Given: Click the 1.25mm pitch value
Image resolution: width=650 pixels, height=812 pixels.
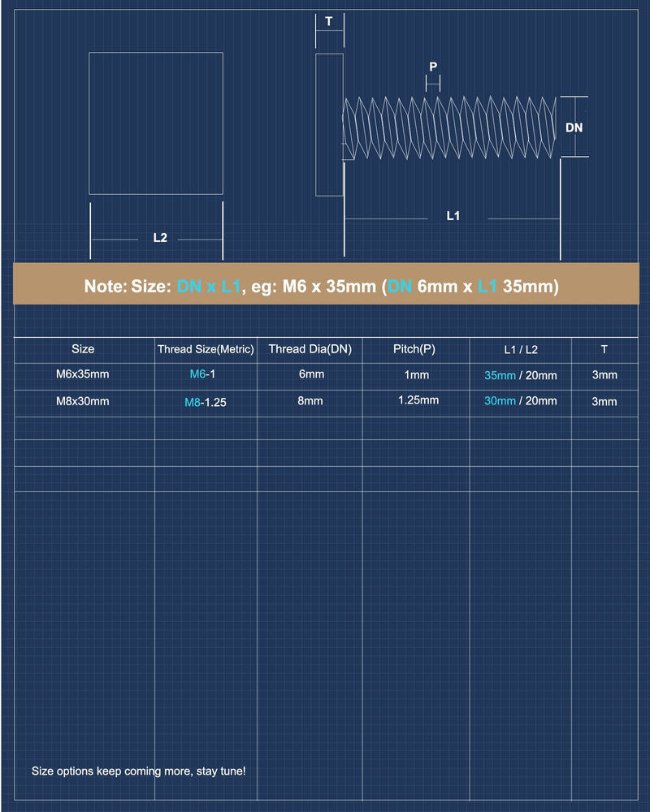Looking at the screenshot, I should click(x=418, y=400).
